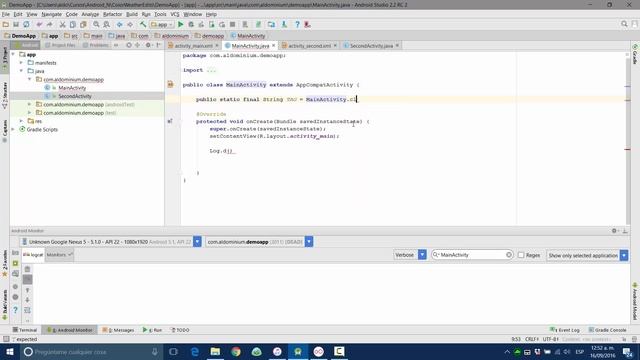640x360 pixels.
Task: Run the app with green play icon
Action: click(x=180, y=24)
